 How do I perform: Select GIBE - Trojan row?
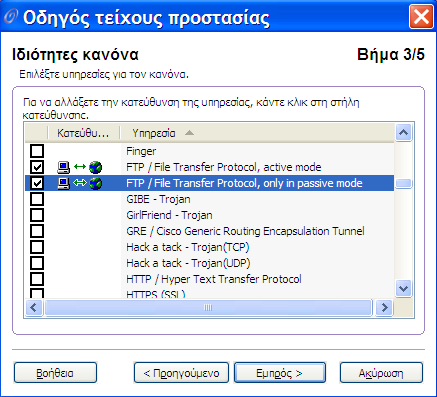click(210, 199)
